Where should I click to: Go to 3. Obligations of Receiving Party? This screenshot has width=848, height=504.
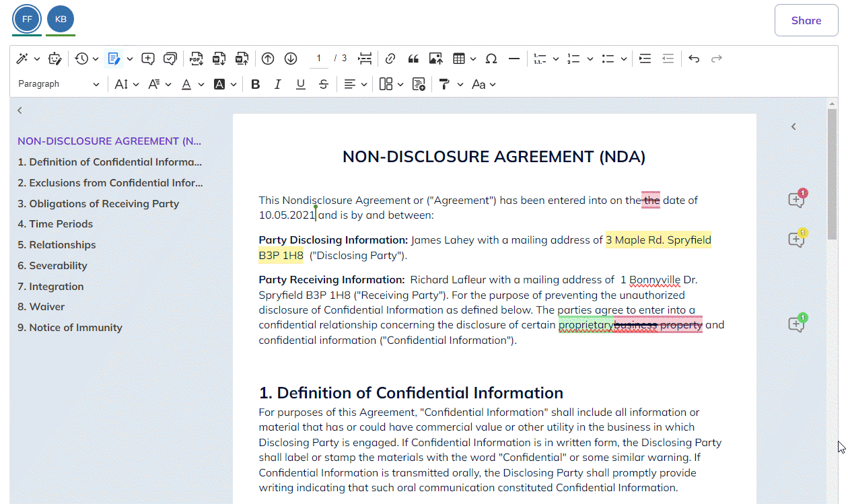(x=98, y=204)
